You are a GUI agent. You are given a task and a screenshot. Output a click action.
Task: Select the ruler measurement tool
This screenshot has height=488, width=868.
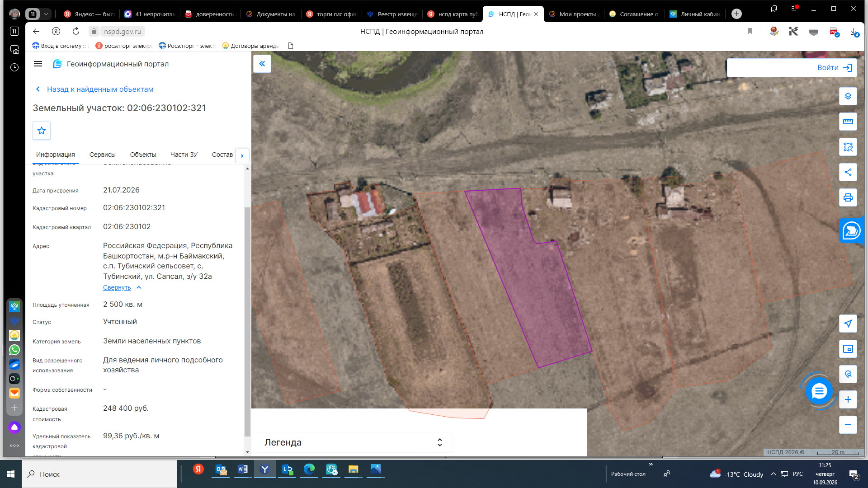[848, 122]
